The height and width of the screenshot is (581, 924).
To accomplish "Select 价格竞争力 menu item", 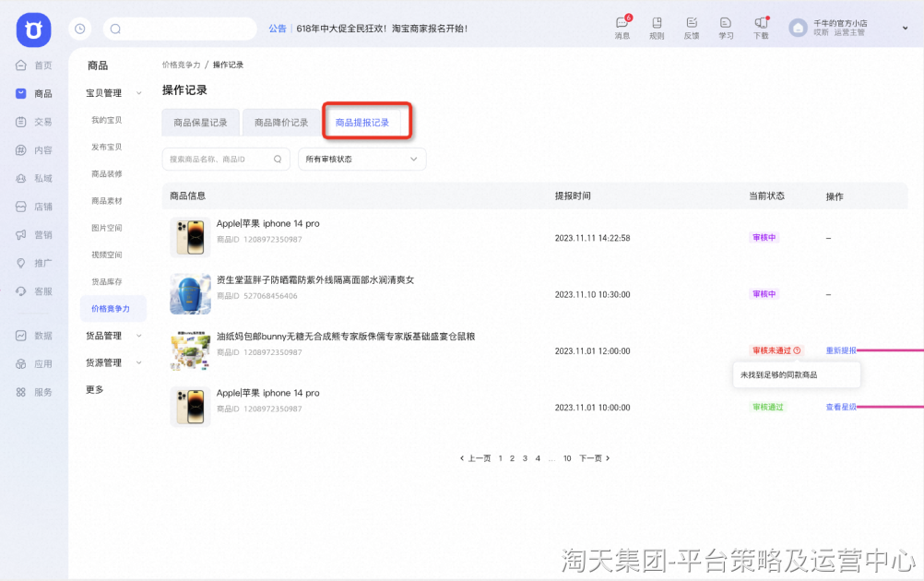I will pos(113,309).
